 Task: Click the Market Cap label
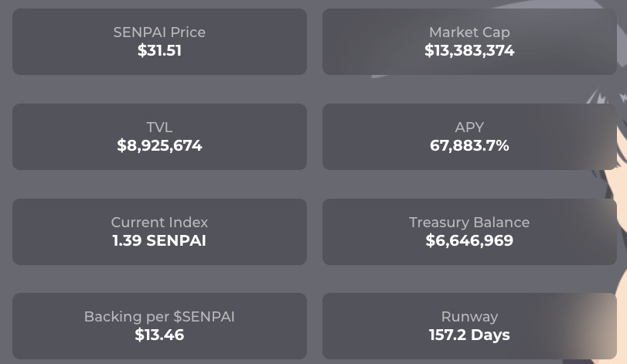[469, 32]
